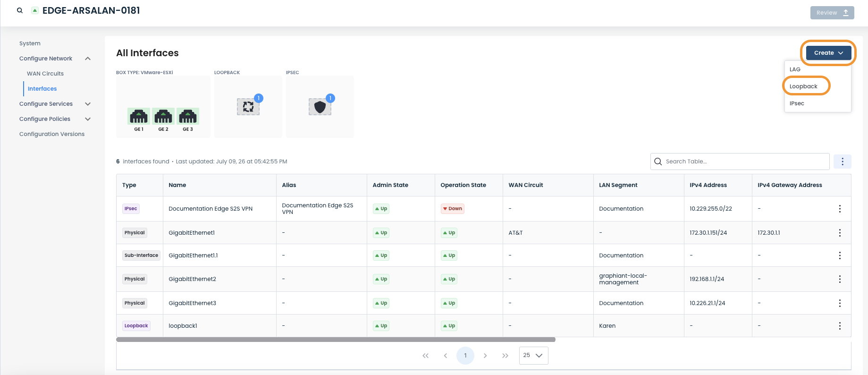Open Configuration Versions in sidebar
This screenshot has width=868, height=375.
(52, 134)
